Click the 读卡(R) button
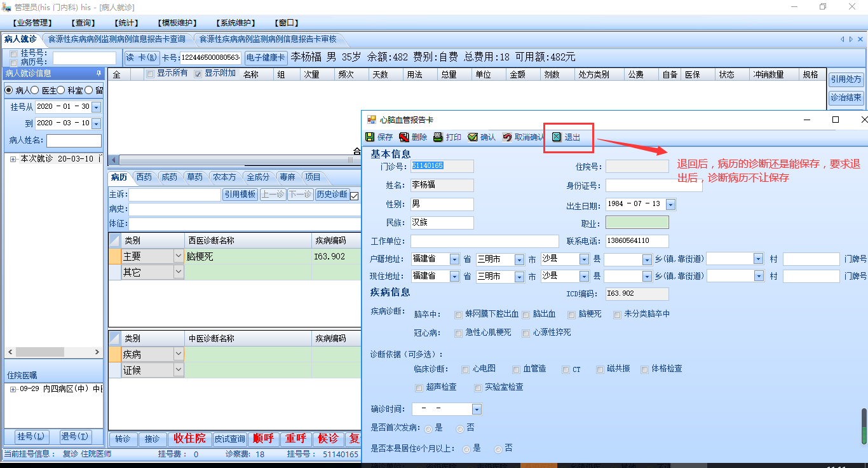This screenshot has width=868, height=468. pyautogui.click(x=142, y=58)
